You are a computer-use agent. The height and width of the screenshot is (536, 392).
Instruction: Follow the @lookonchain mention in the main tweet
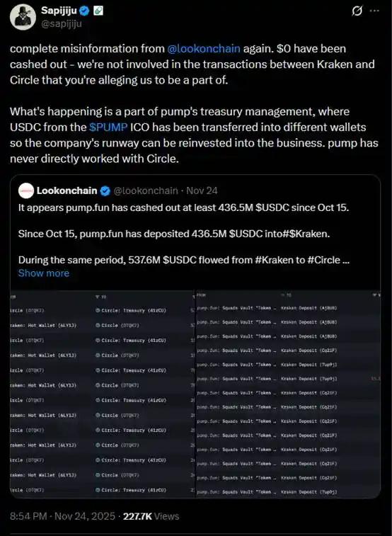point(204,49)
